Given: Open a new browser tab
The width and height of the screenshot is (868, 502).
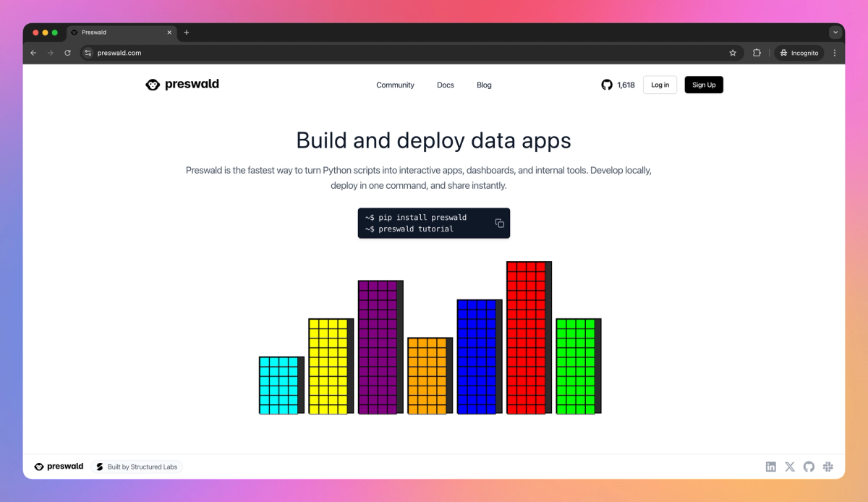Looking at the screenshot, I should 187,33.
